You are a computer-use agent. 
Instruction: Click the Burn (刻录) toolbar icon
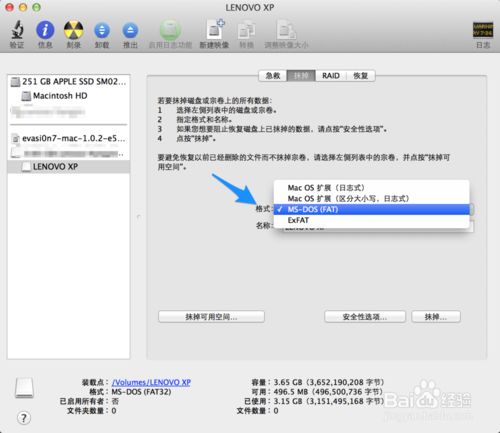73,30
